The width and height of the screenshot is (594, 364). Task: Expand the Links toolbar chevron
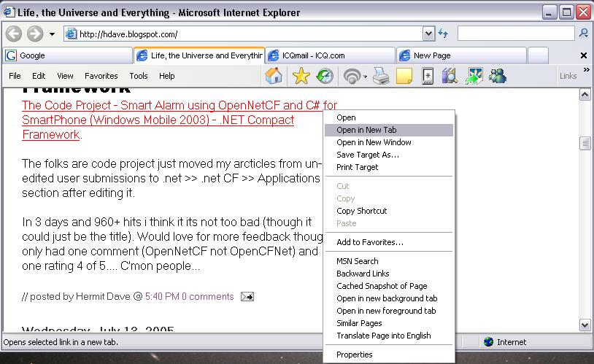[585, 75]
